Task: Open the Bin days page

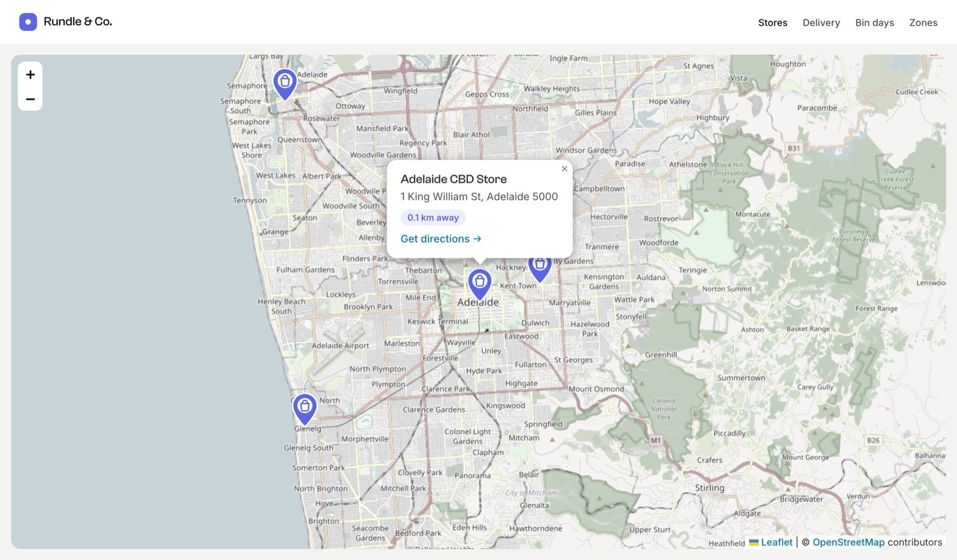Action: pos(875,23)
